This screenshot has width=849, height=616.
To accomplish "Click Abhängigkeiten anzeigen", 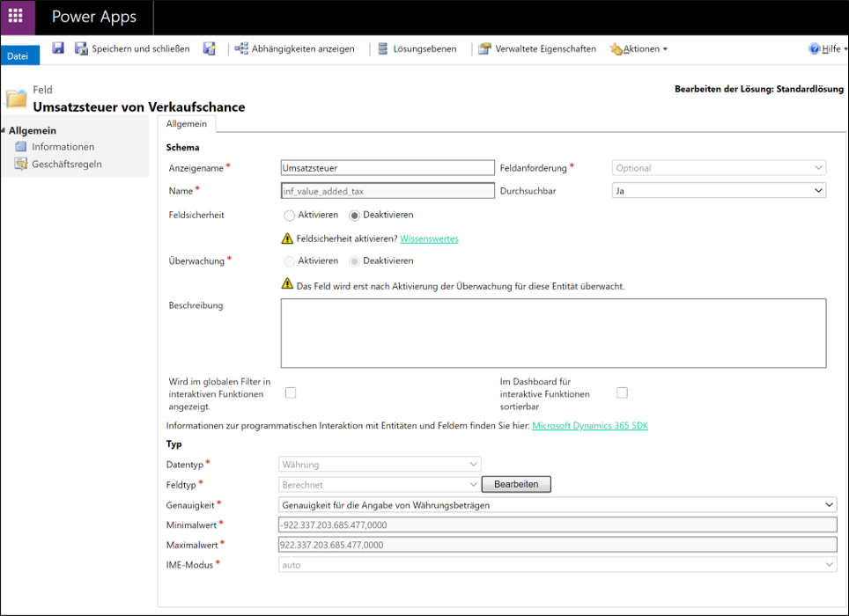I will [x=303, y=48].
